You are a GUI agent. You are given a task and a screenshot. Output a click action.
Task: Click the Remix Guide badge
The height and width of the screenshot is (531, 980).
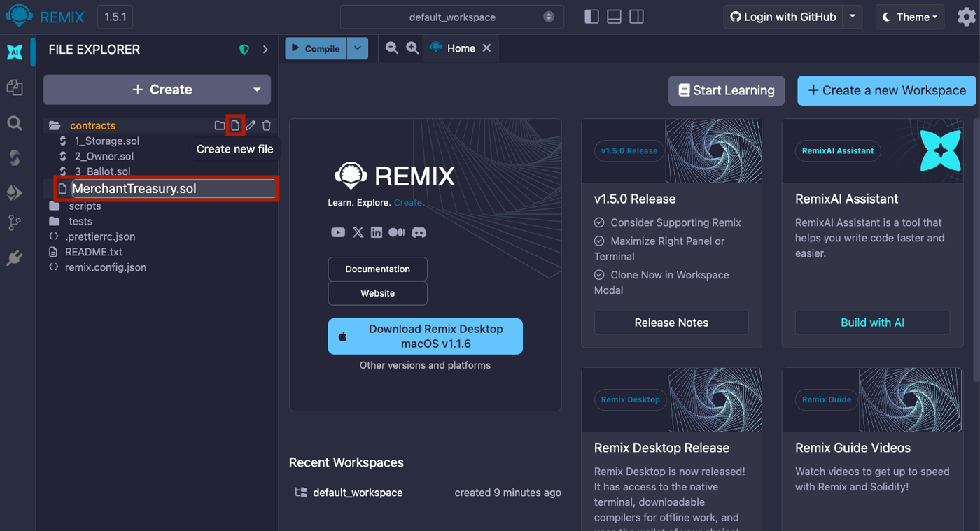pos(827,399)
